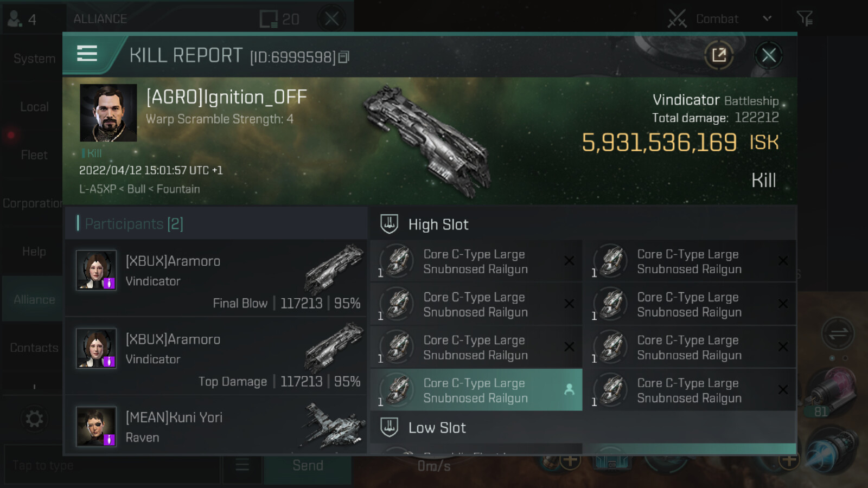Open Ignition_OFF's pilot portrait

tap(108, 113)
